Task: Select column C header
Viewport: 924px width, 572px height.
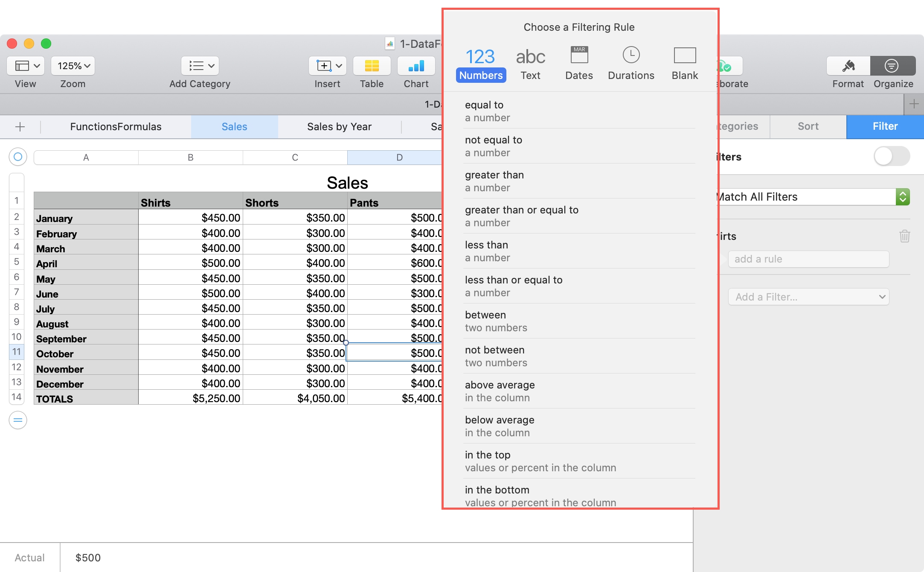Action: (x=295, y=158)
